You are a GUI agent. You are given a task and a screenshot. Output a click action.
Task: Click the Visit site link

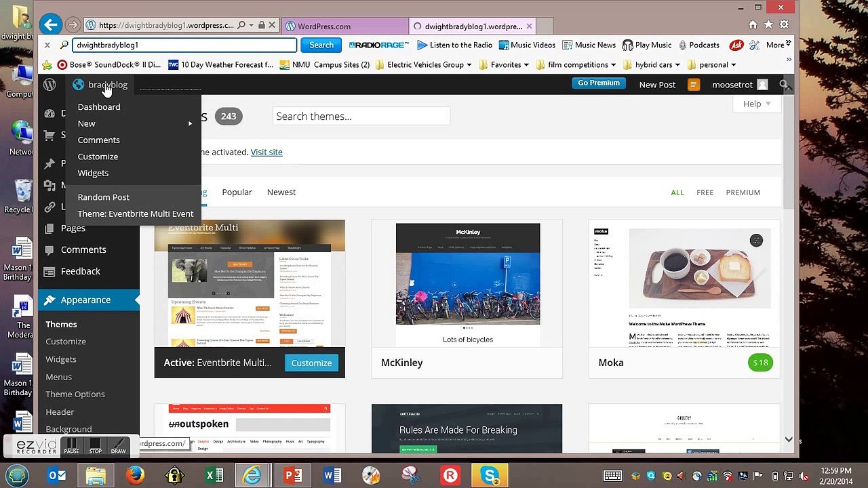click(267, 152)
